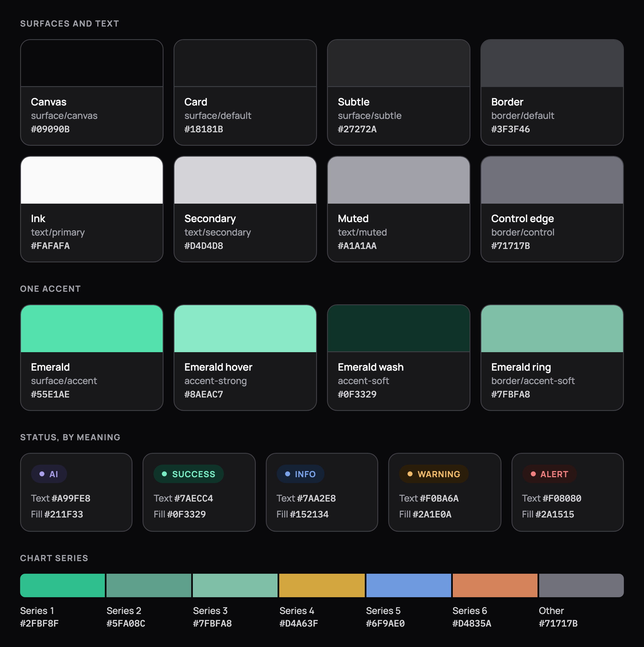Image resolution: width=644 pixels, height=647 pixels.
Task: Choose the Emerald ring swatch
Action: [x=552, y=328]
